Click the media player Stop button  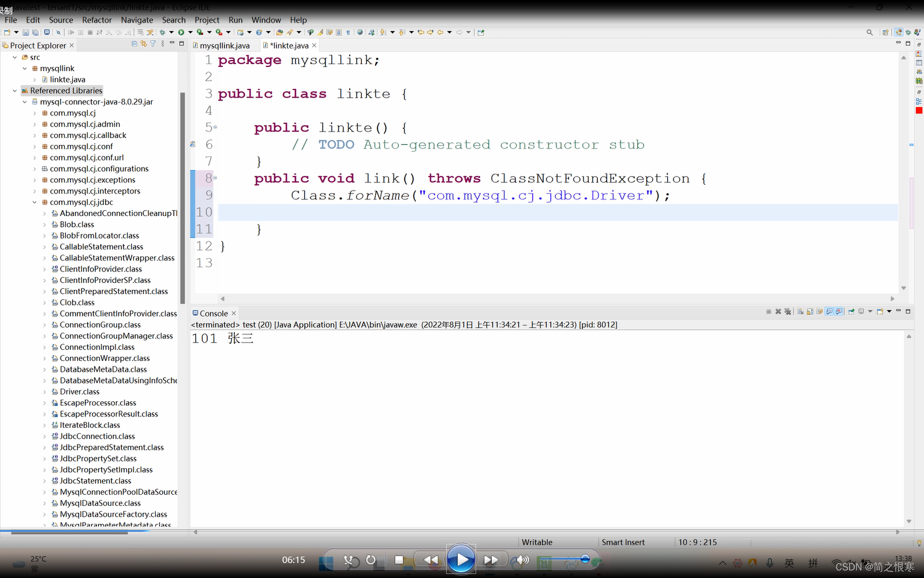coord(399,560)
